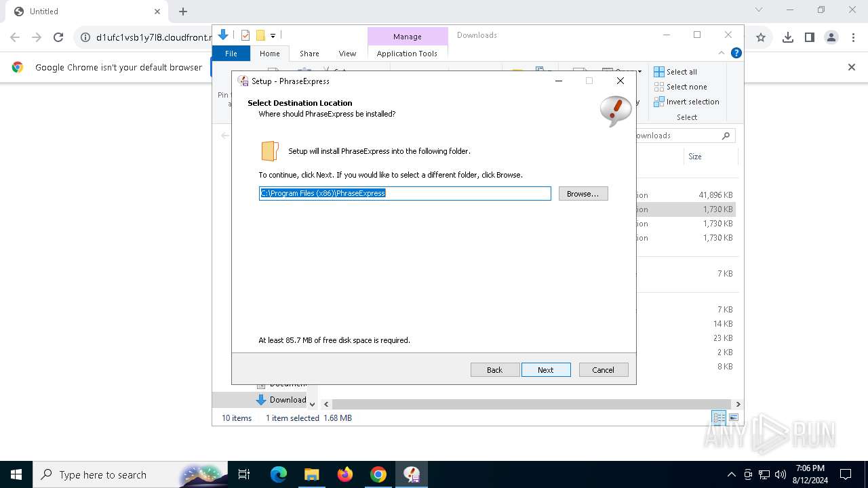Click the Next button in Setup
This screenshot has width=868, height=488.
coord(546,370)
